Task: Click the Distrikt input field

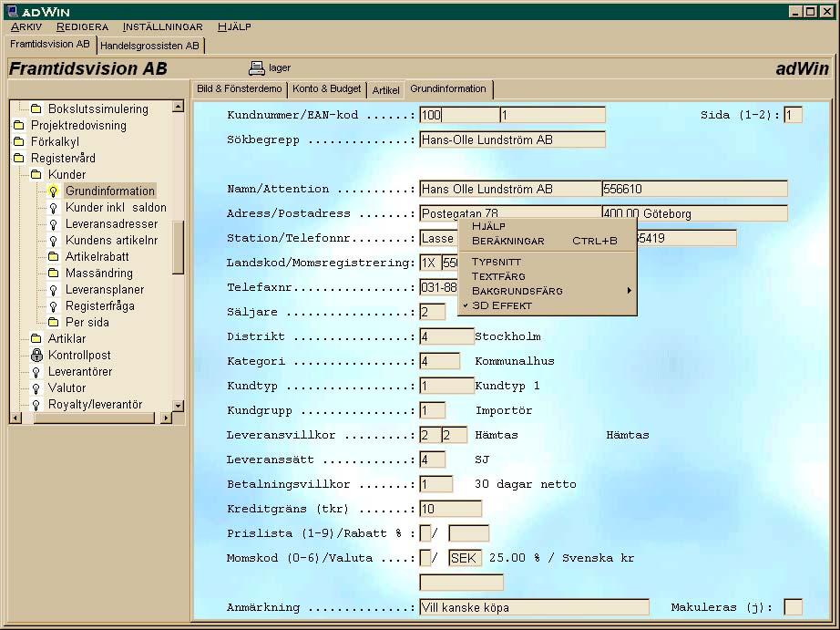Action: 446,336
